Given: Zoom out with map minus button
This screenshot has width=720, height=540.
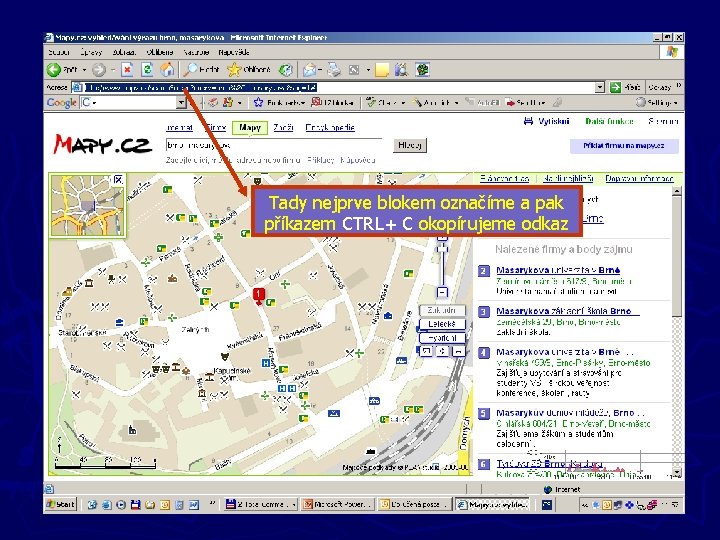Looking at the screenshot, I should (442, 292).
